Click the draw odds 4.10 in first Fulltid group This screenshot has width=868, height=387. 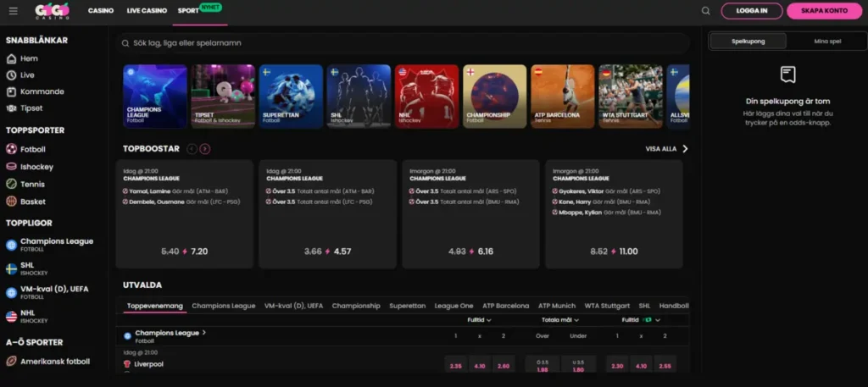coord(480,366)
